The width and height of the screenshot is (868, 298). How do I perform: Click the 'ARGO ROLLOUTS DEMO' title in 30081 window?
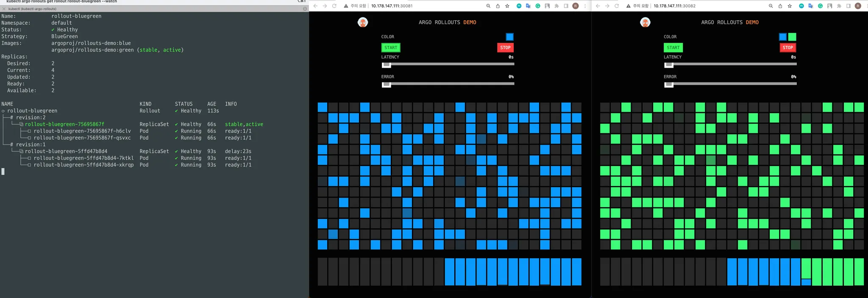click(x=447, y=22)
